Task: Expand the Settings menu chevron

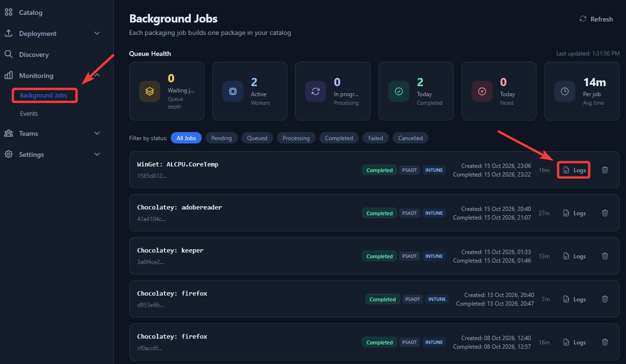Action: pos(97,154)
